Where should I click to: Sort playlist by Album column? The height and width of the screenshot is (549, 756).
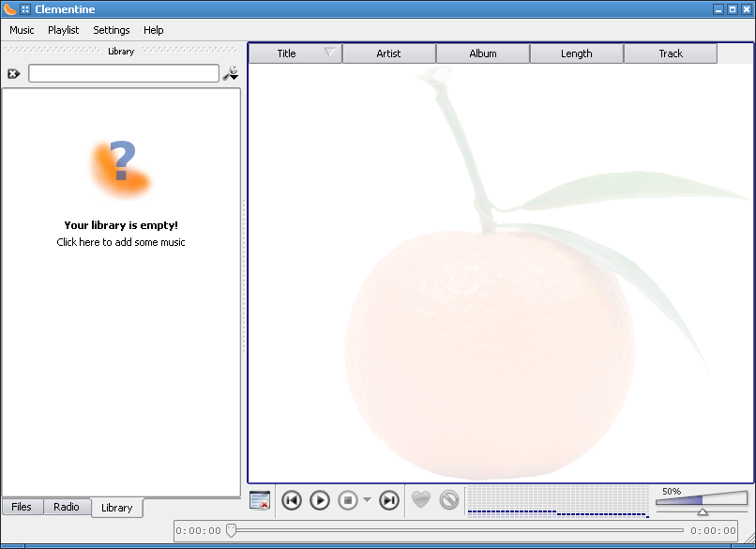coord(483,53)
